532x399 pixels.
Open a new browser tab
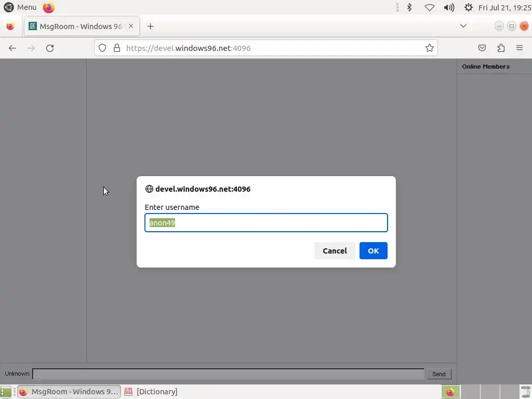(x=150, y=26)
